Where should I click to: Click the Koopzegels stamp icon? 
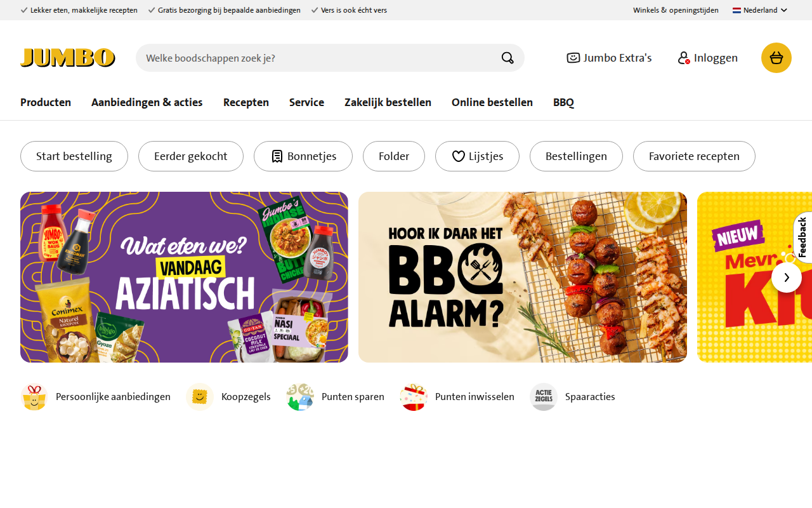pyautogui.click(x=200, y=397)
